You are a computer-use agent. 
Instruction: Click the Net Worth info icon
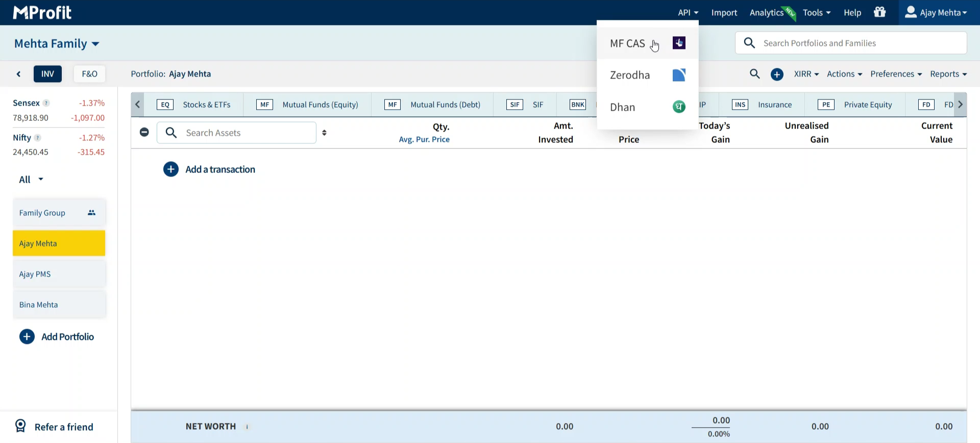247,427
